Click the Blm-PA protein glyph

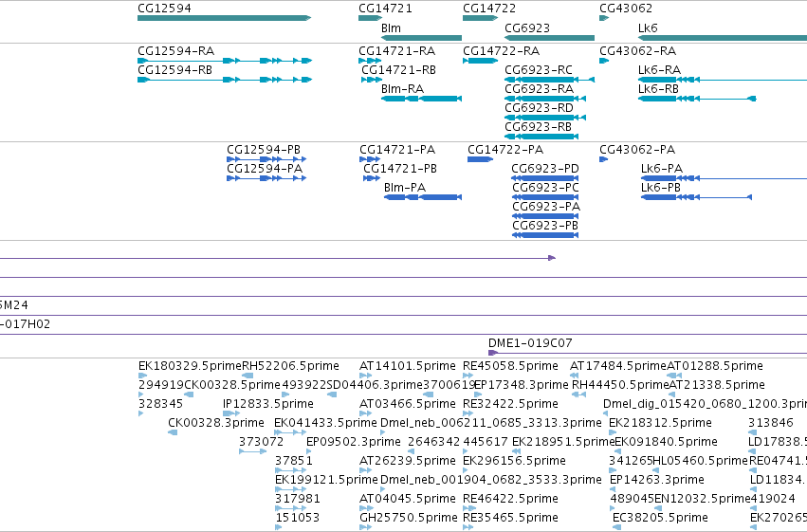point(423,197)
